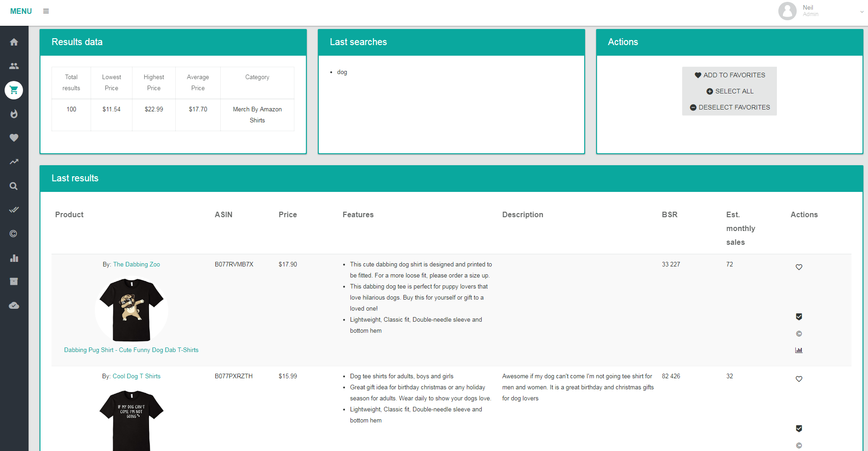868x451 pixels.
Task: Open the archive box sidebar icon
Action: coord(14,281)
